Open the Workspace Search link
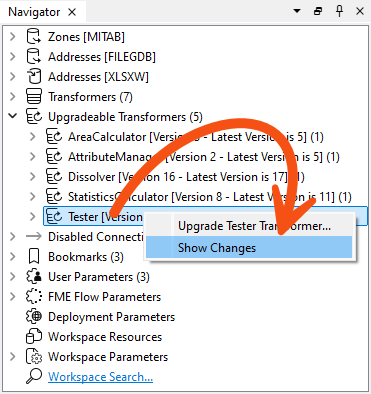 [100, 377]
